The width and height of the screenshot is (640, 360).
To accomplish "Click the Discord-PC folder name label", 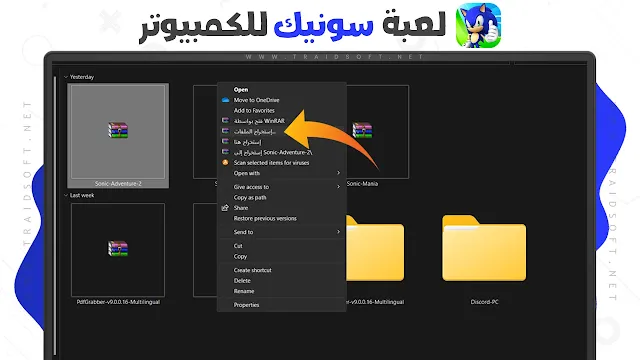I will (484, 302).
